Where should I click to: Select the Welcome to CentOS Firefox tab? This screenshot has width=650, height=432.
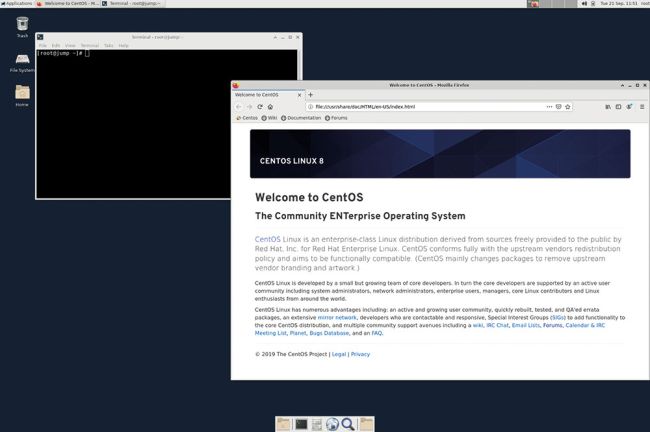point(268,95)
